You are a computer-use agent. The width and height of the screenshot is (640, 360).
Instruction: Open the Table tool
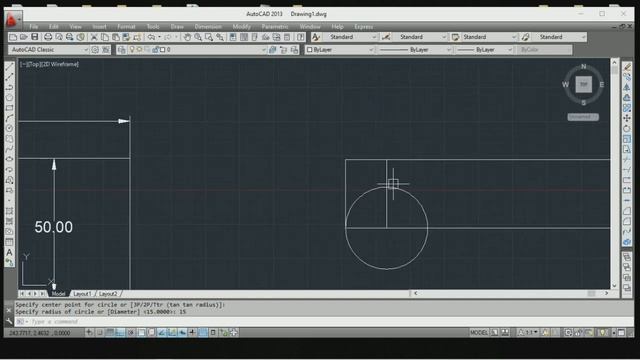(x=9, y=242)
